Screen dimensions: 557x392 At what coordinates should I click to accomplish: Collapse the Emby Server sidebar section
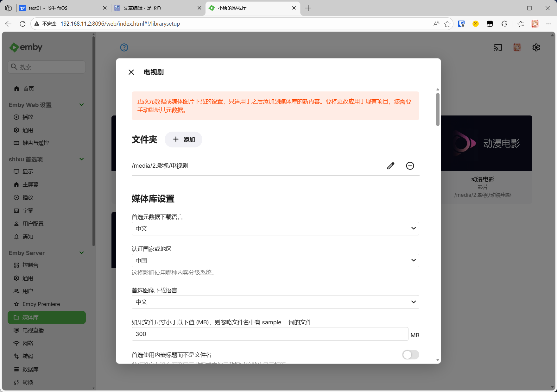(81, 253)
